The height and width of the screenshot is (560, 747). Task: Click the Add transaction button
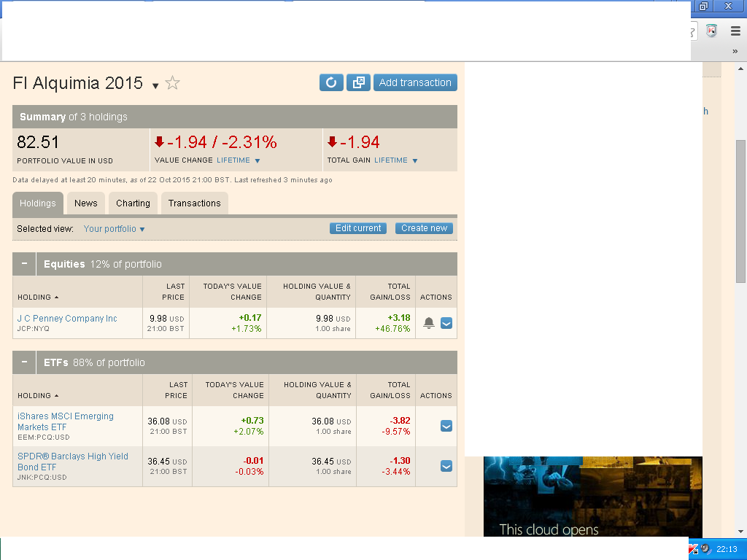(415, 82)
